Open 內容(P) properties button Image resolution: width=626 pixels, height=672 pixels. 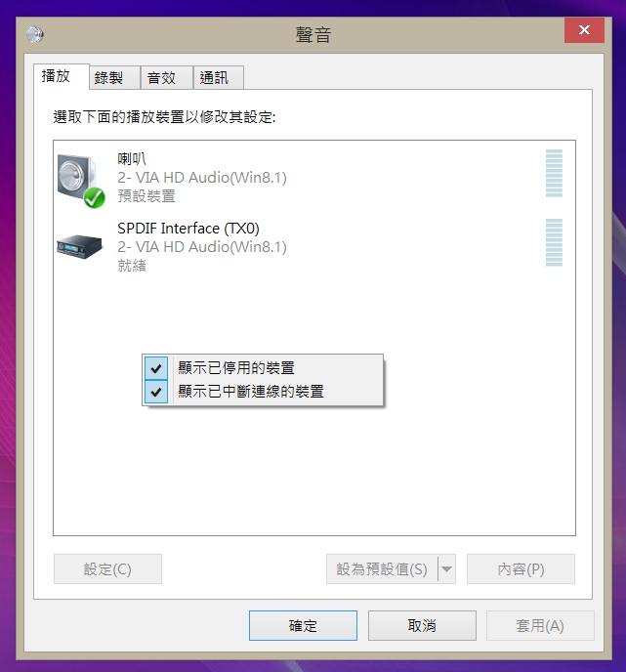[x=521, y=569]
